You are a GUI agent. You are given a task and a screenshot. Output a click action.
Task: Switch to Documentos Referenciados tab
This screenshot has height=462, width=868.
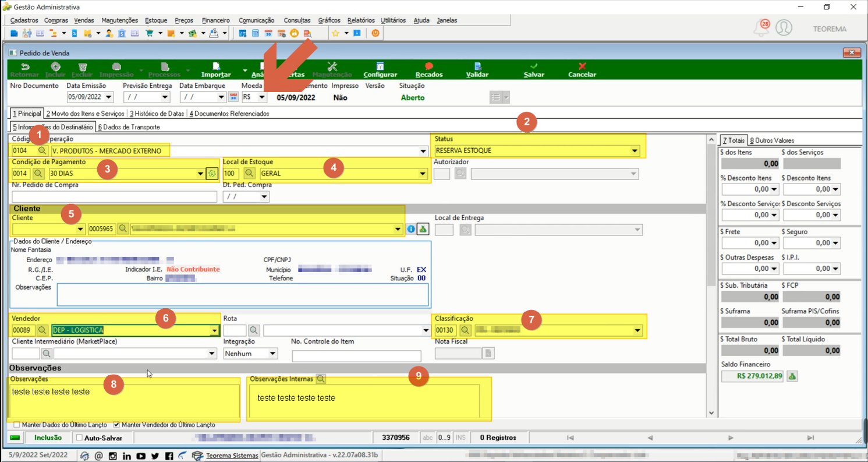pyautogui.click(x=229, y=114)
